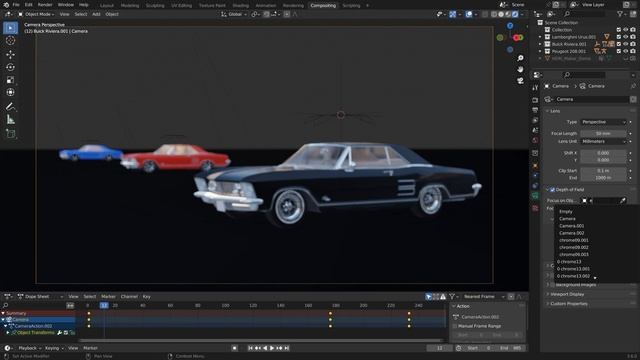Open the Render menu

45,5
